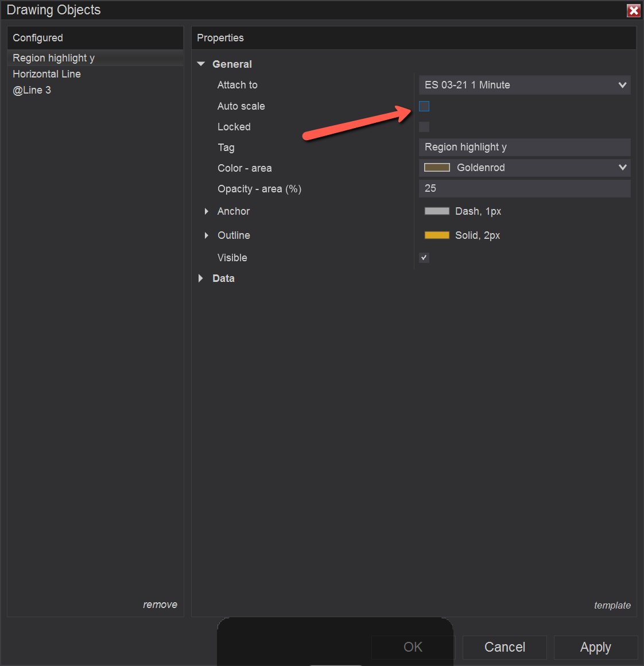The image size is (644, 666).
Task: Select Region highlight y in Configured list
Action: [x=54, y=58]
